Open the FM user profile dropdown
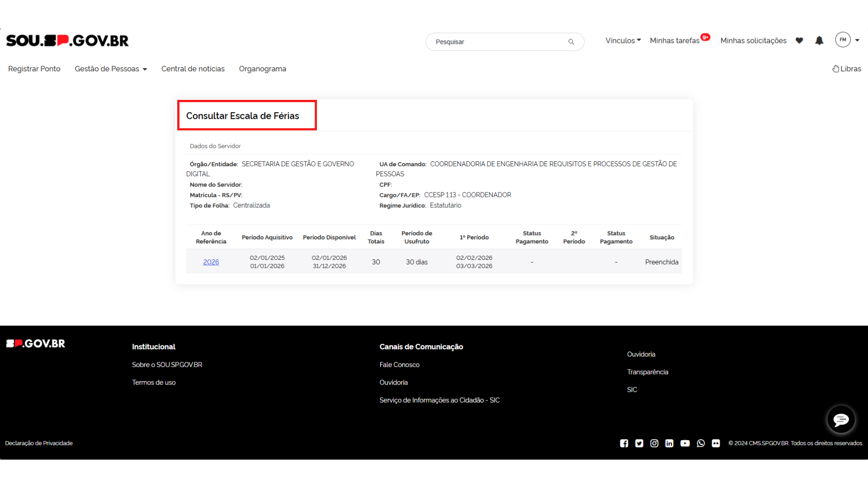 click(x=848, y=40)
